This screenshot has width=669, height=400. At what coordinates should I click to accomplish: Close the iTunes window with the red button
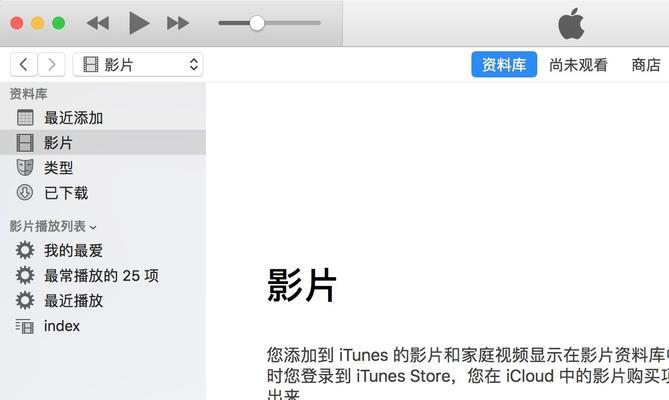pos(17,23)
